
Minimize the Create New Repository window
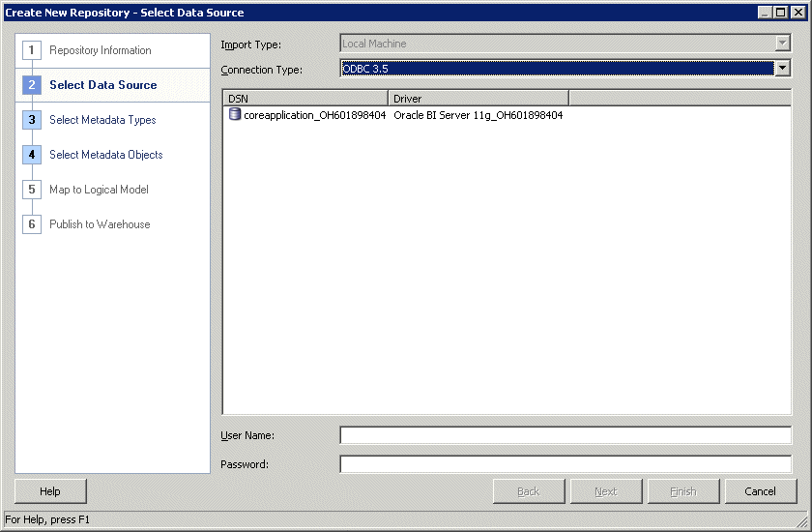pos(765,13)
